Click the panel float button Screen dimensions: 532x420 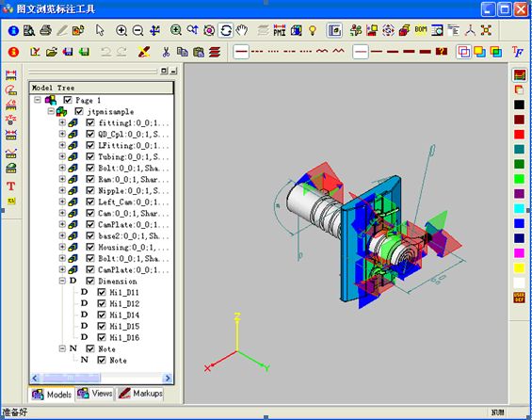[x=164, y=71]
